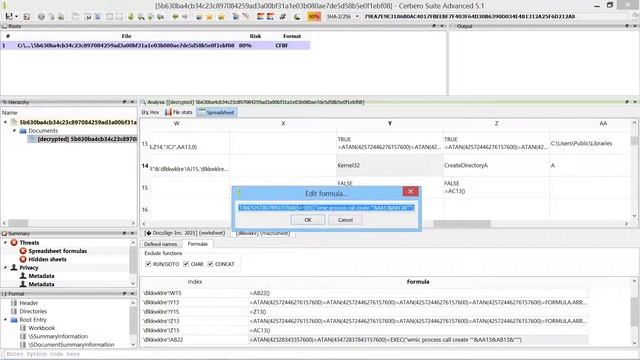The height and width of the screenshot is (360, 640).
Task: Click the SHA hash value field in the toolbar
Action: pyautogui.click(x=495, y=17)
